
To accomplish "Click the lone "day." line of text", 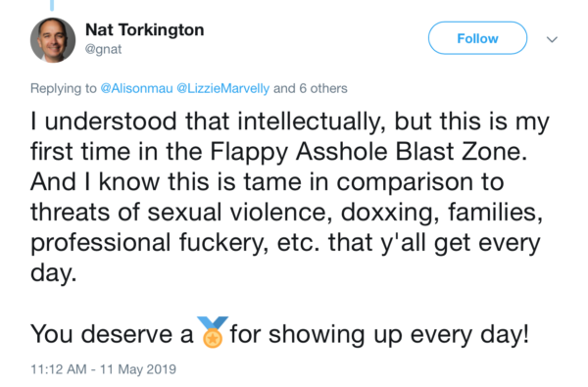I will pos(54,273).
